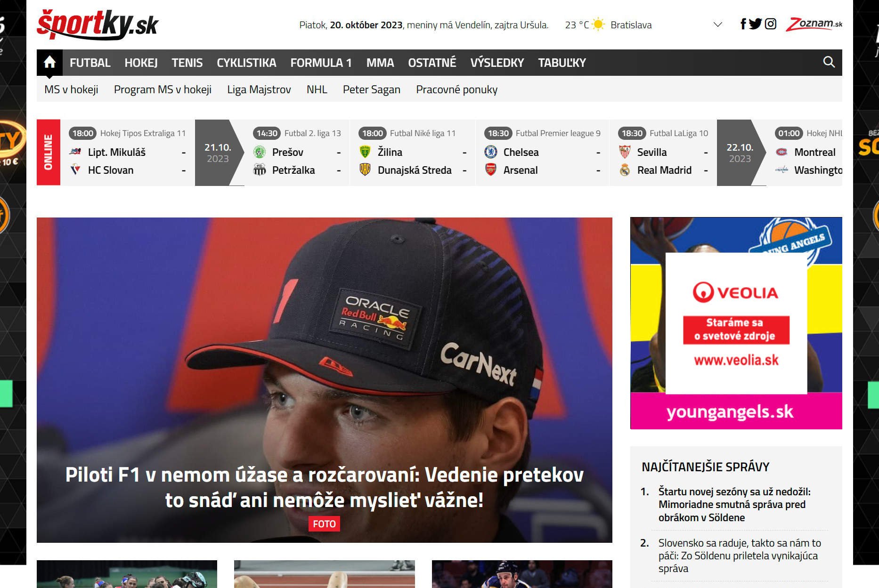Click the Zoznam.sk logo
Image resolution: width=879 pixels, height=588 pixels.
814,24
